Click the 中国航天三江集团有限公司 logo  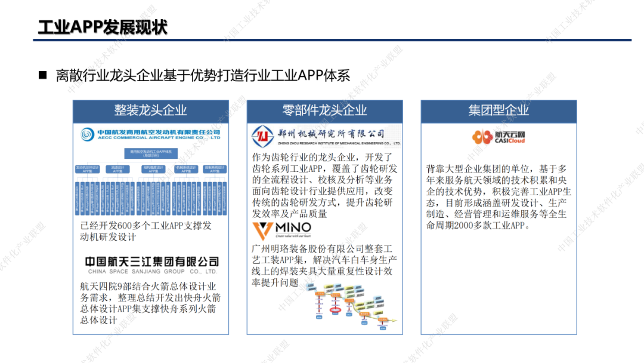tap(151, 262)
